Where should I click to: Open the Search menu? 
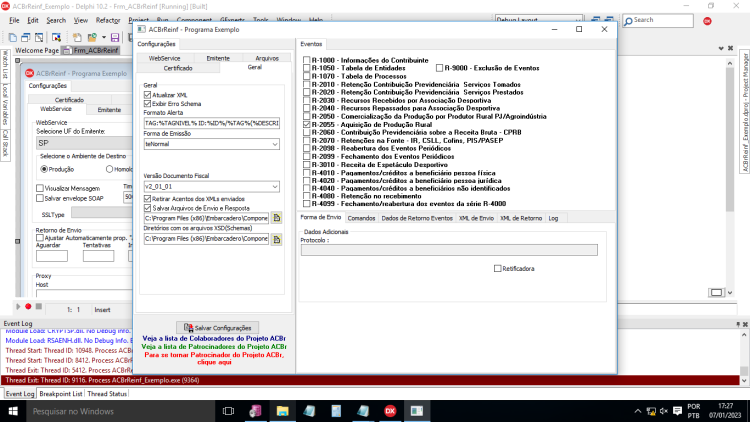tap(56, 21)
